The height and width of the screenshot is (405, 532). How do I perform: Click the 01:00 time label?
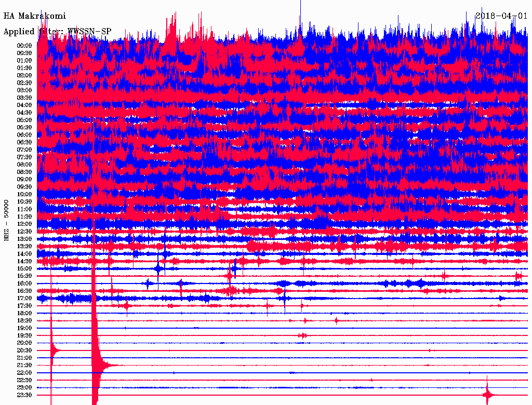coord(24,60)
